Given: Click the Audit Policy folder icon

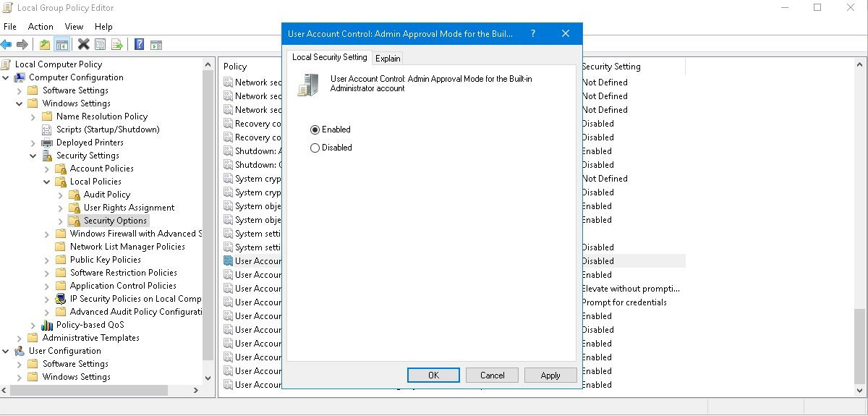Looking at the screenshot, I should 75,195.
